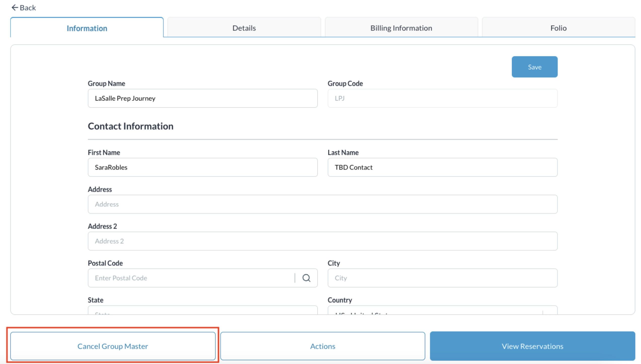Open the Actions button menu

pos(323,346)
